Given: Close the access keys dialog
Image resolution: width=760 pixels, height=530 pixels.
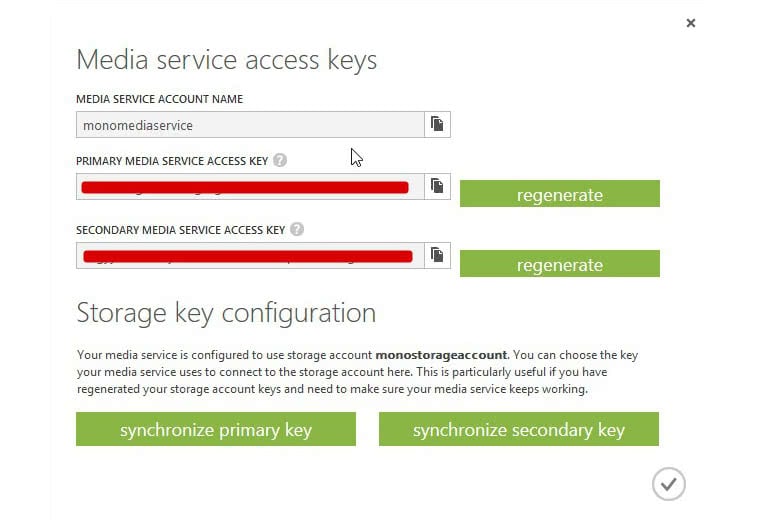Looking at the screenshot, I should (x=691, y=23).
